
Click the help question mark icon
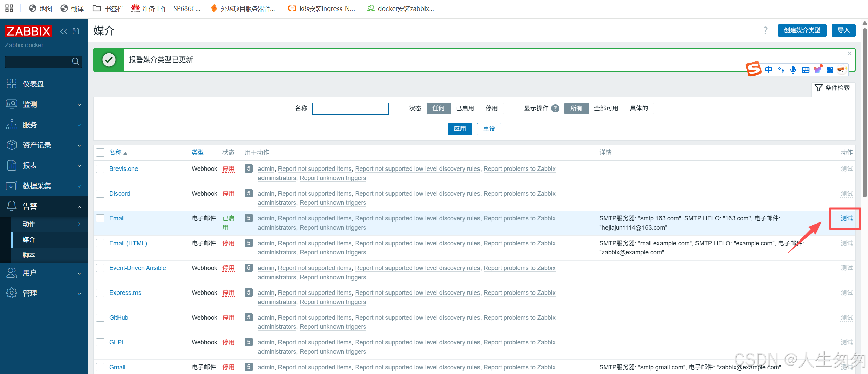[765, 30]
